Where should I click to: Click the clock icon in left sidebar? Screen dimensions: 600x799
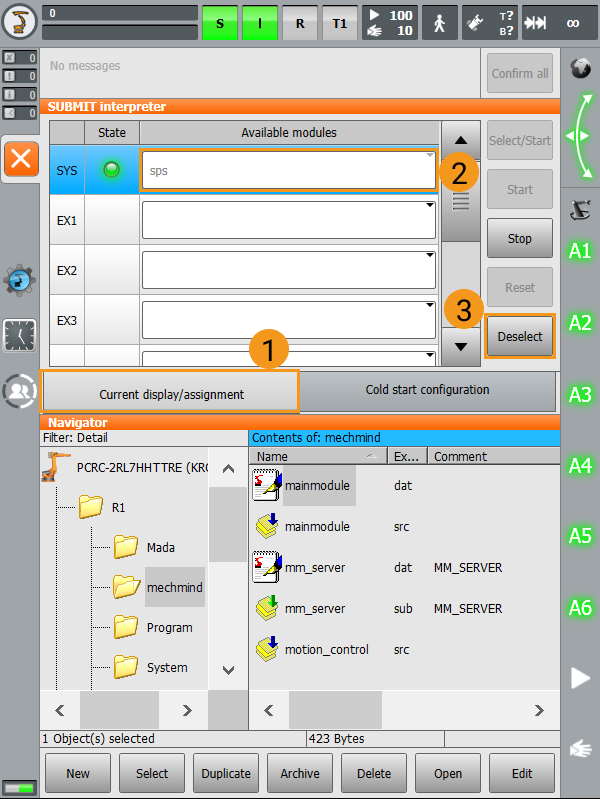click(20, 335)
